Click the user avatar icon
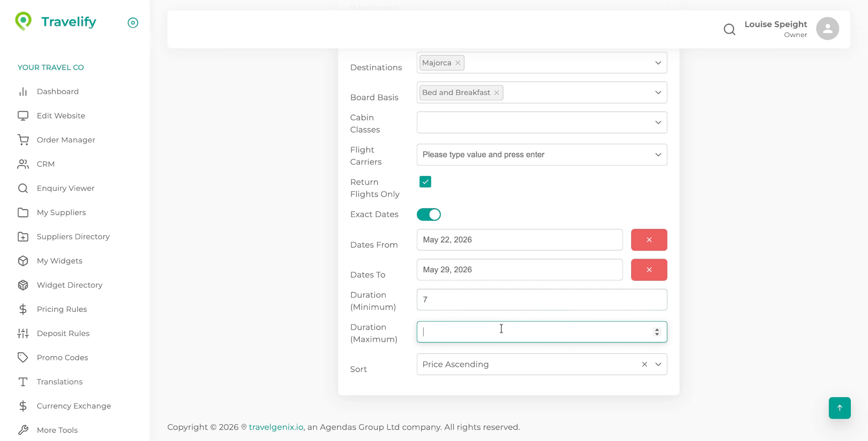 pos(827,29)
